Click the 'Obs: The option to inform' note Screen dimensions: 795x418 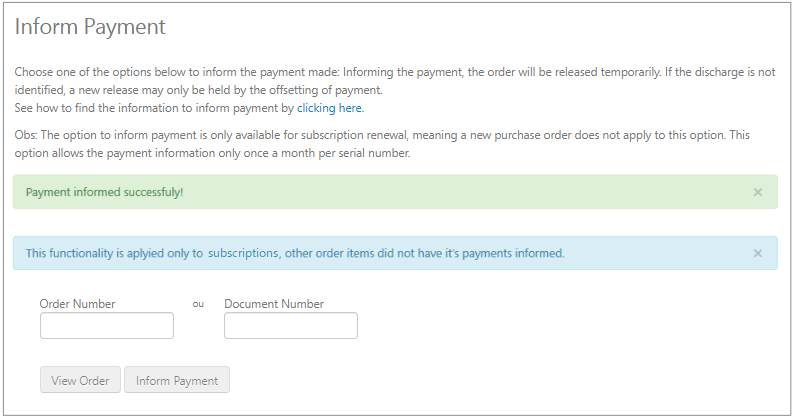[x=382, y=144]
